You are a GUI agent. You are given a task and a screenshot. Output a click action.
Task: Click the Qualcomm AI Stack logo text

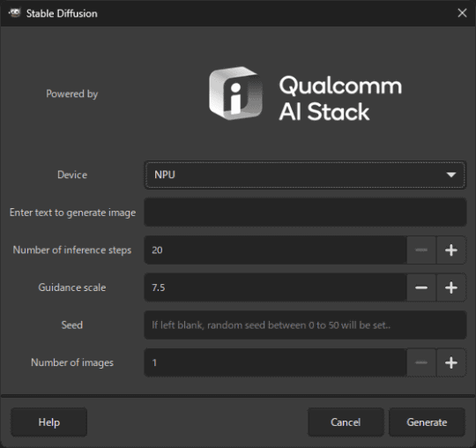(340, 98)
